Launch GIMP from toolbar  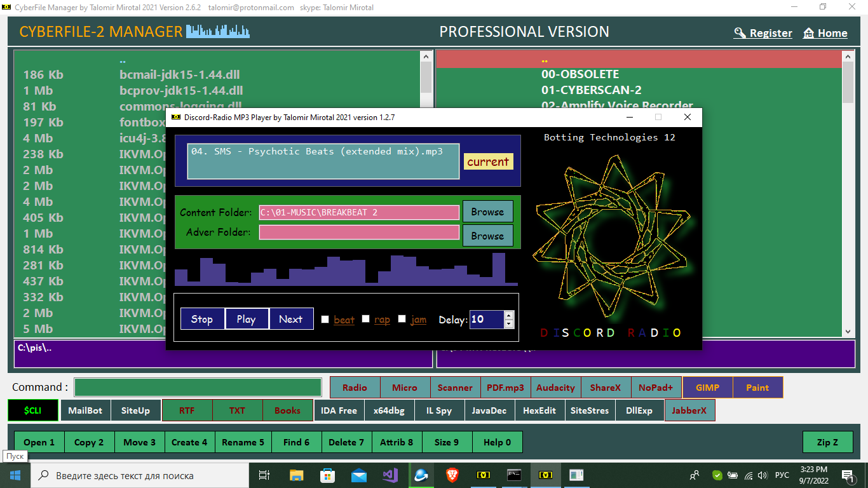point(708,388)
